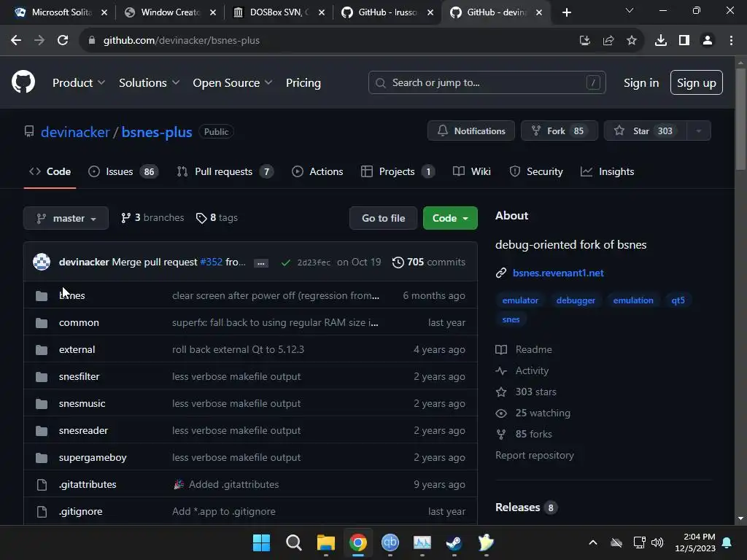Screen dimensions: 747x560
Task: Open Windows Start button on taskbar
Action: click(261, 542)
